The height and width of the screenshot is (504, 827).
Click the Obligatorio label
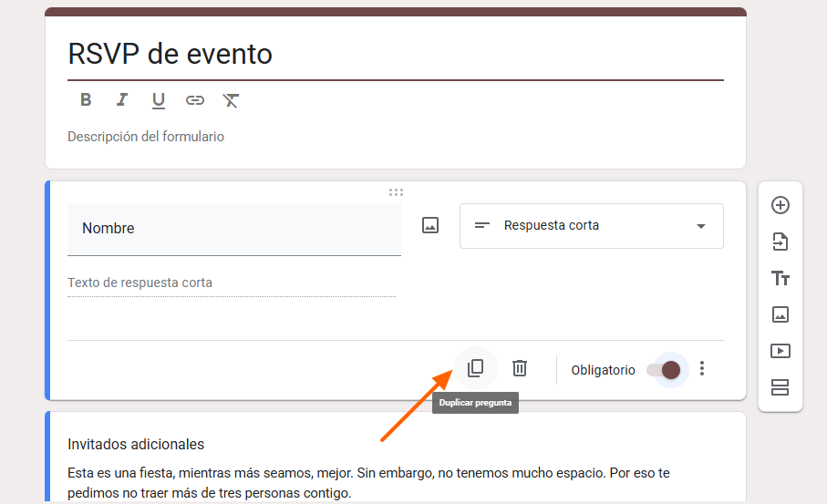click(603, 370)
